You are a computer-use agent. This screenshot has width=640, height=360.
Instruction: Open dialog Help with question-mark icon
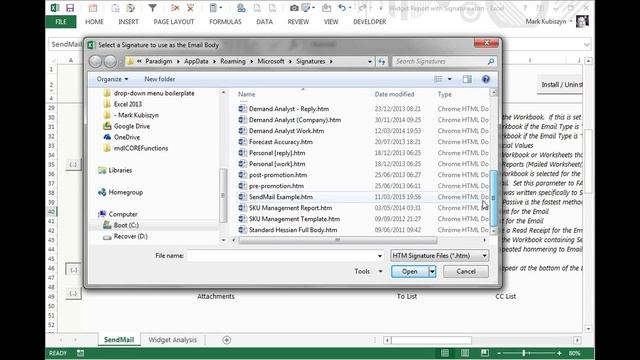[x=486, y=79]
